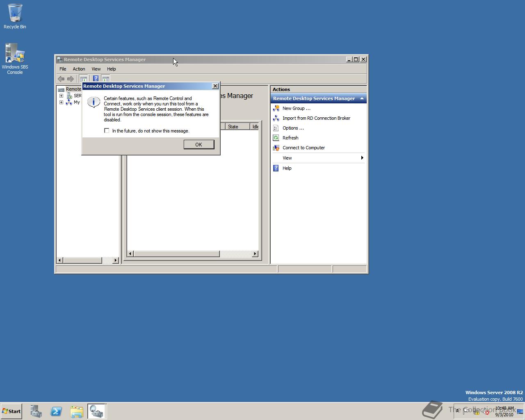The height and width of the screenshot is (420, 525).
Task: Select Import from RD Connection Broker
Action: 316,118
